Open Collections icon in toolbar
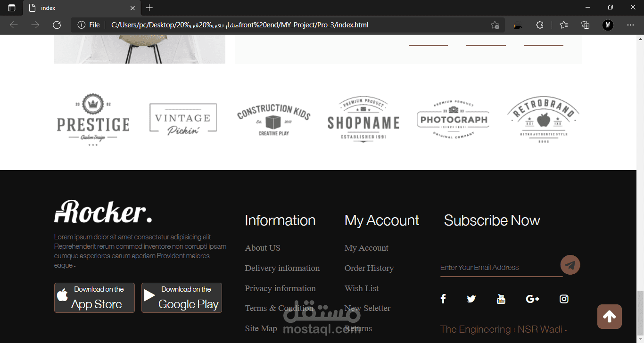644x343 pixels. click(586, 25)
